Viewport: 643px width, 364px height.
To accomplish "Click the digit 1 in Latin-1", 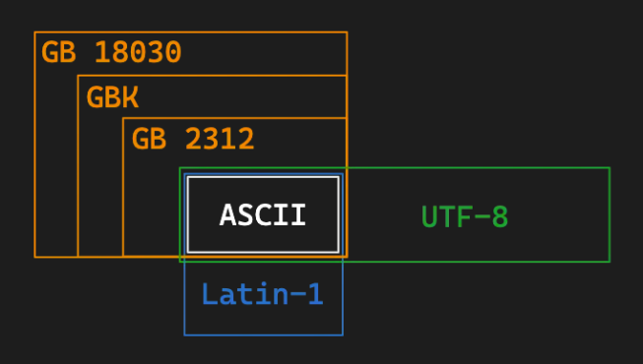I will tap(315, 294).
